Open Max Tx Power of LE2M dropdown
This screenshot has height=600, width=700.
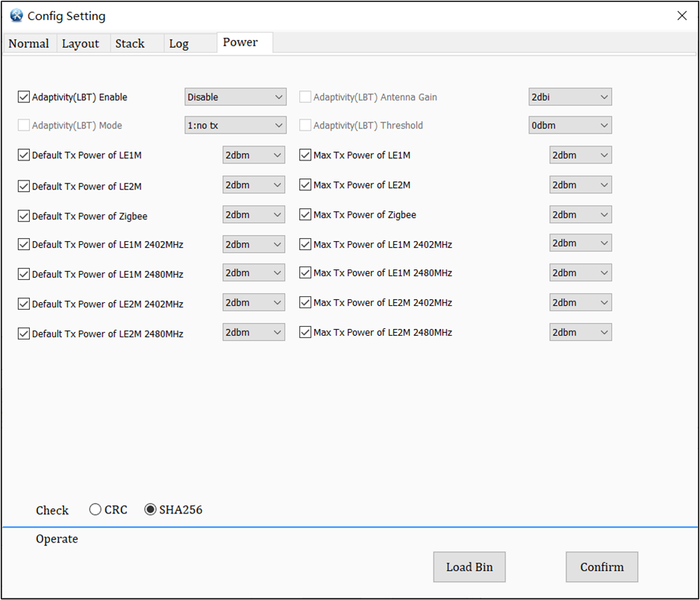(581, 184)
